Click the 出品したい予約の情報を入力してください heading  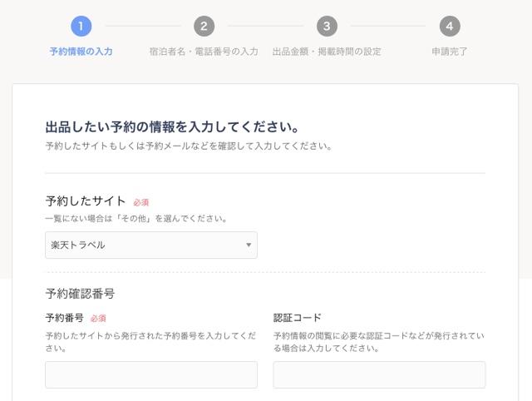pos(171,127)
